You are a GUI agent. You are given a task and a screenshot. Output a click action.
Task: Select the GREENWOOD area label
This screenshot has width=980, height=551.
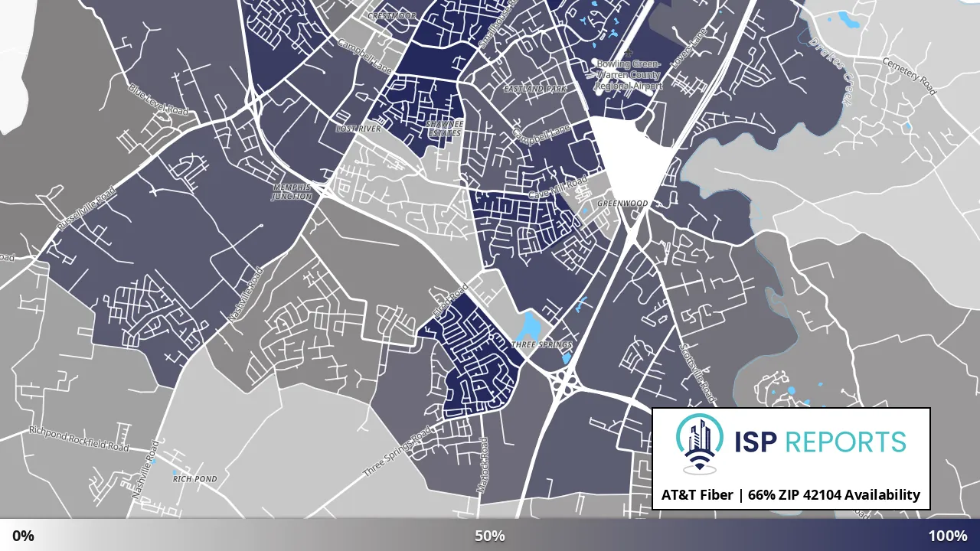pyautogui.click(x=622, y=204)
